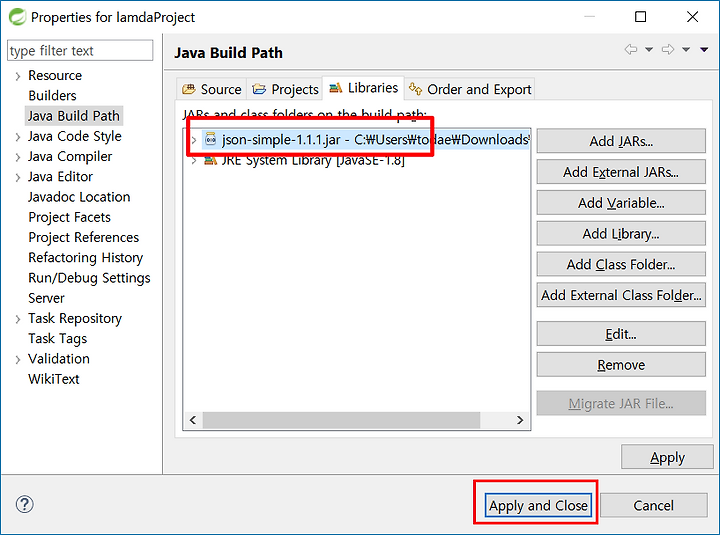Select Project References in the tree

[84, 237]
